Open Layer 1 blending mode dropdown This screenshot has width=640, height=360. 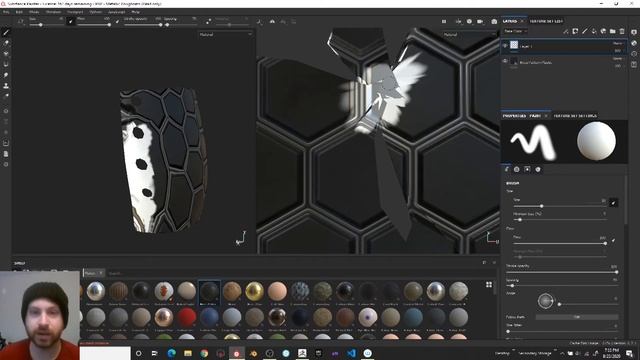pos(618,43)
